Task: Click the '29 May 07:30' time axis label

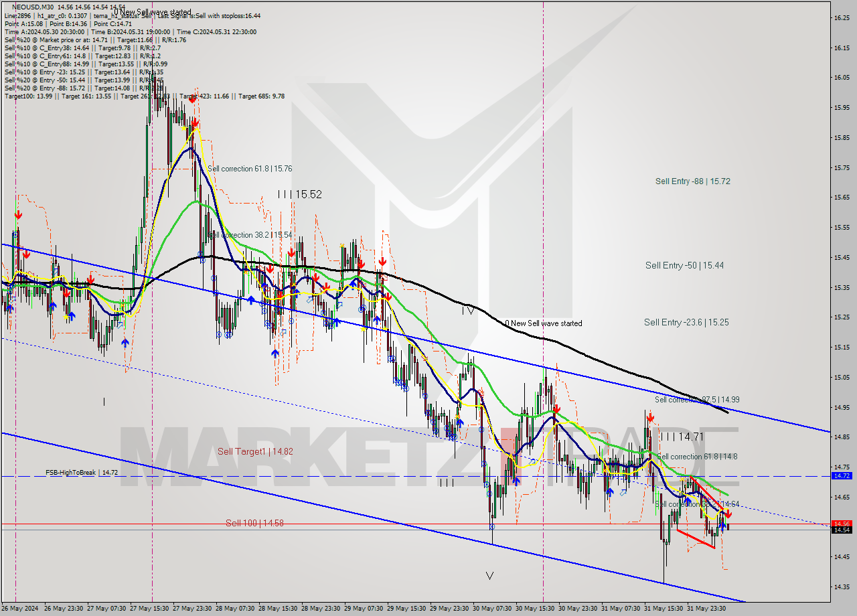Action: pyautogui.click(x=364, y=609)
